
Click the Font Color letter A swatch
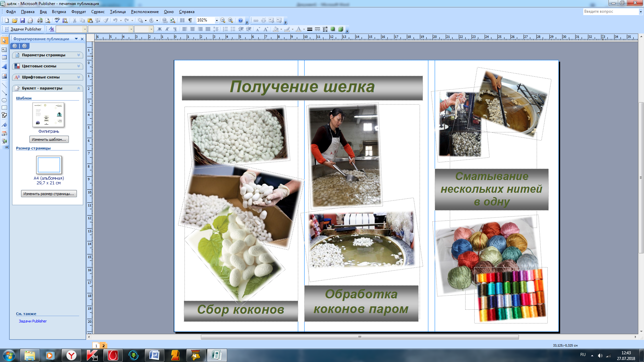pos(299,29)
